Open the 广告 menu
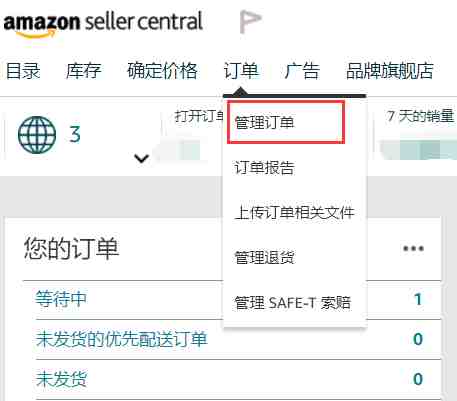Screen dimensions: 457x401 [x=302, y=71]
